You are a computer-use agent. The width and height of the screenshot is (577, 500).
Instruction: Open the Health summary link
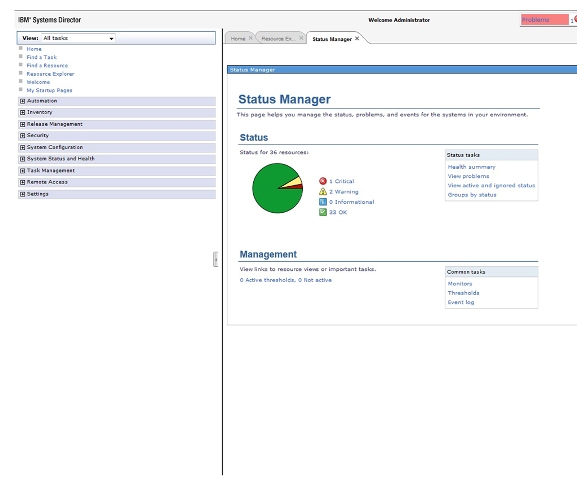click(x=471, y=167)
